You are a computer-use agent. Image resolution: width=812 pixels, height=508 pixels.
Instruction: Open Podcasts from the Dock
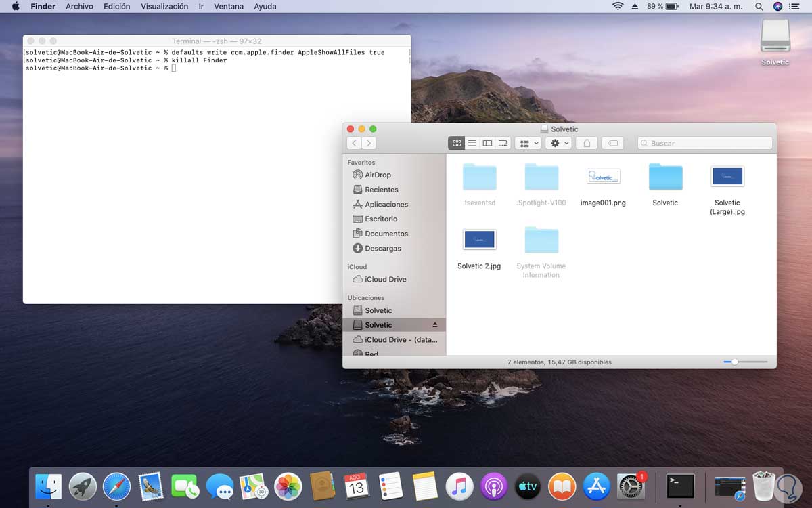tap(494, 486)
